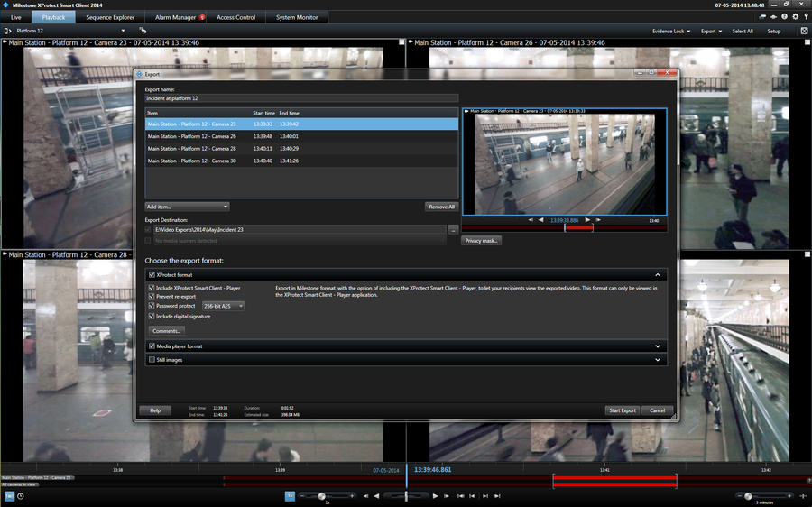The image size is (812, 507).
Task: Step preview to next frame
Action: [x=598, y=220]
